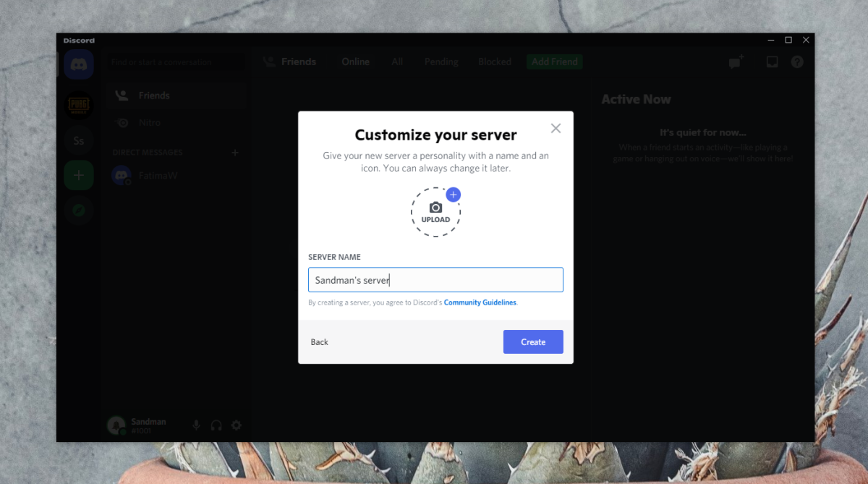Image resolution: width=868 pixels, height=484 pixels.
Task: Deafen audio with the headphones icon
Action: (216, 425)
